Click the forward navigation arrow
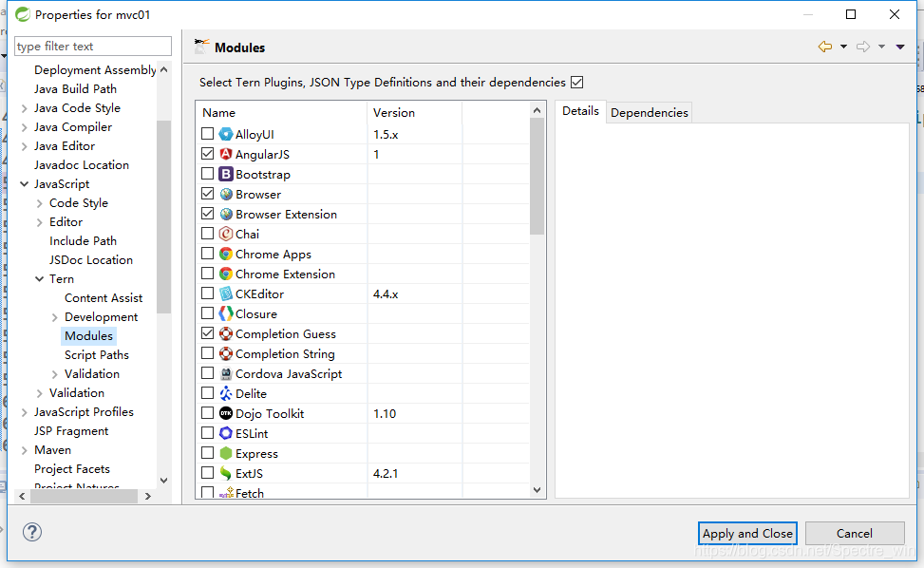Screen dimensions: 924x568 coord(863,47)
